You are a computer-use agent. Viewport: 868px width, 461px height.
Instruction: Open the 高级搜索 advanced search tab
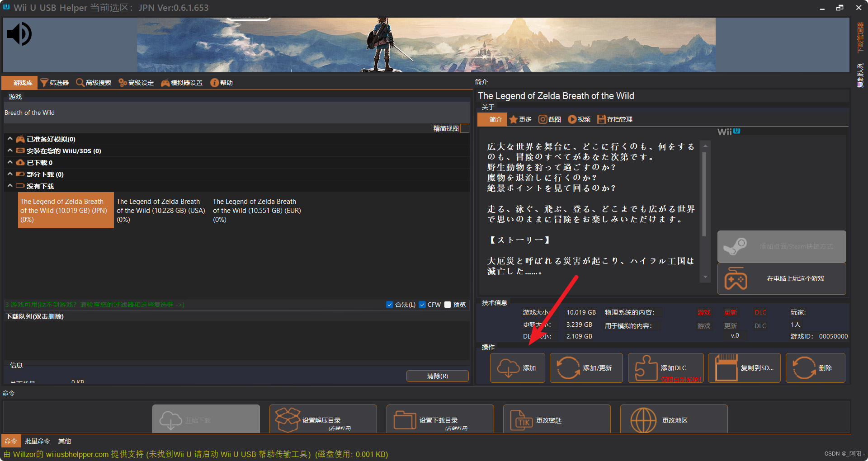click(94, 83)
